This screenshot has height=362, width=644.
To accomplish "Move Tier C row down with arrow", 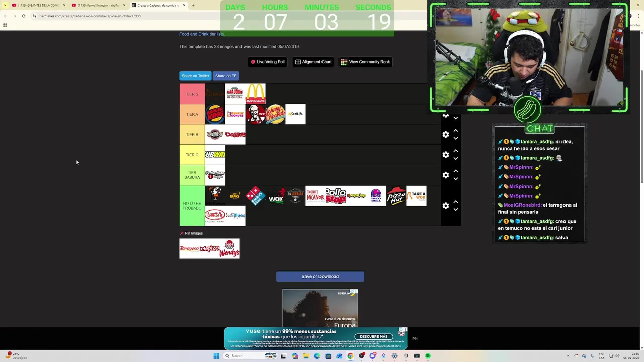I will pos(456,159).
